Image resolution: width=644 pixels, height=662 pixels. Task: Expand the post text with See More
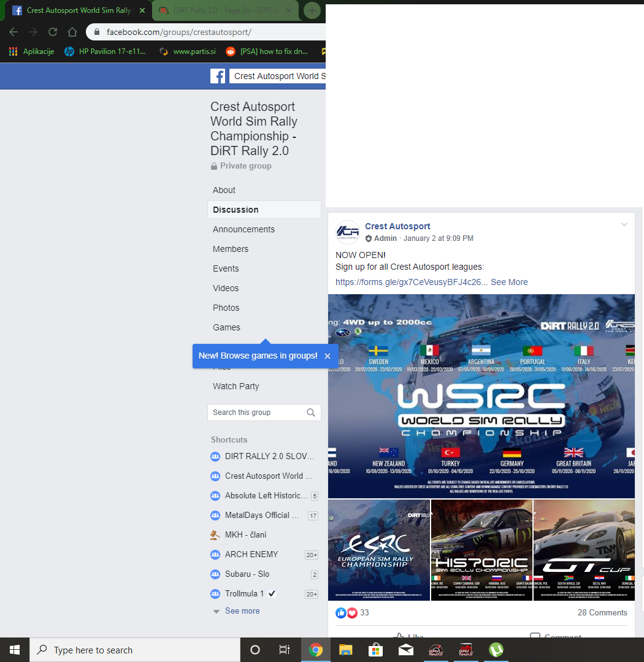coord(509,282)
